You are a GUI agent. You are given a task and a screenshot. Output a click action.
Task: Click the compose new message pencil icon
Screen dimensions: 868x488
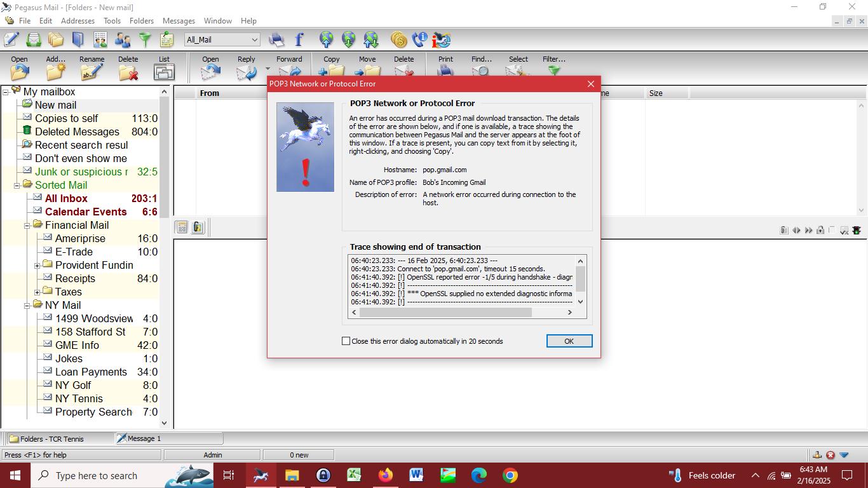coord(11,40)
